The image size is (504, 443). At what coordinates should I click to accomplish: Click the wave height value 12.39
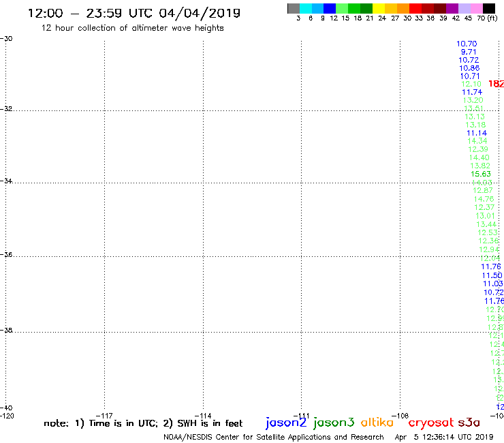tap(478, 149)
